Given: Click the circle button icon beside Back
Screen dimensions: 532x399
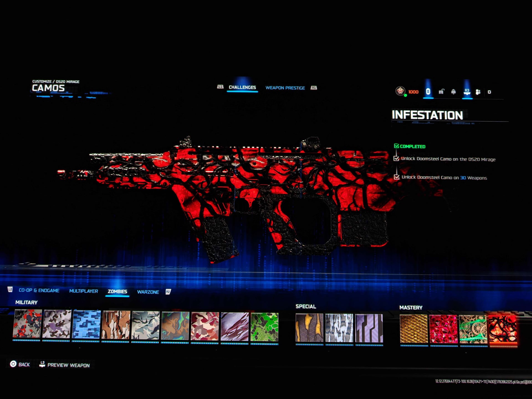Looking at the screenshot, I should pos(13,364).
